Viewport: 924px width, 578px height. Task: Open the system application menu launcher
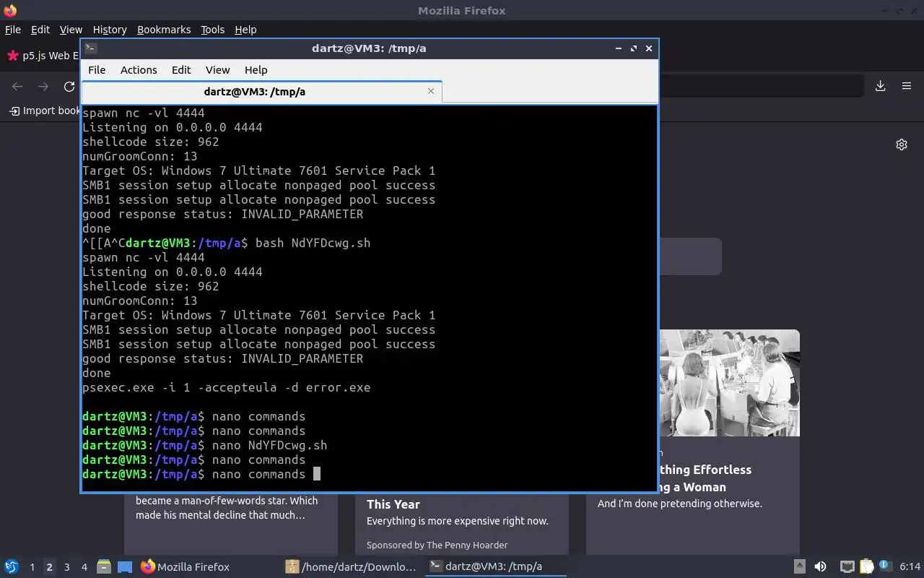[x=12, y=567]
